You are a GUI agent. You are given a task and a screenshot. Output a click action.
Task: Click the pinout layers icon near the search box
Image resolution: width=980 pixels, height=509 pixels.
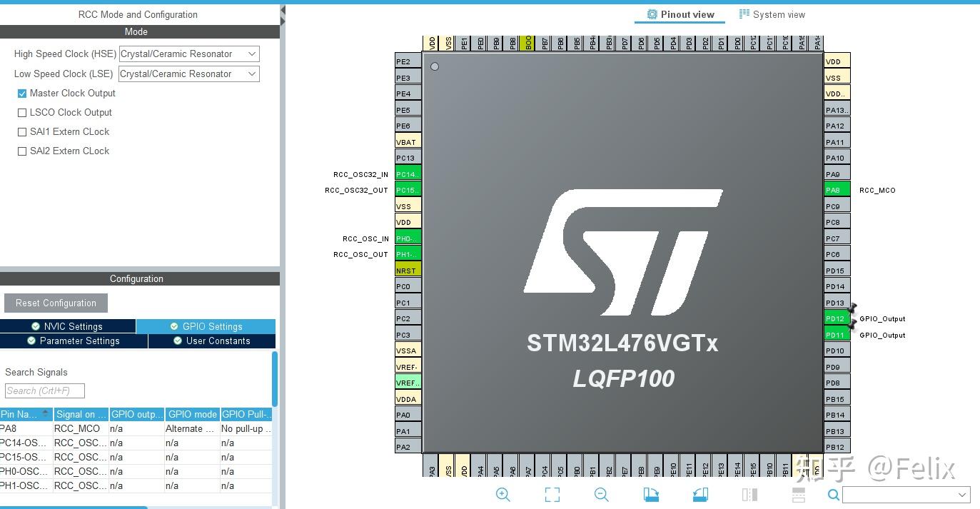click(x=798, y=494)
